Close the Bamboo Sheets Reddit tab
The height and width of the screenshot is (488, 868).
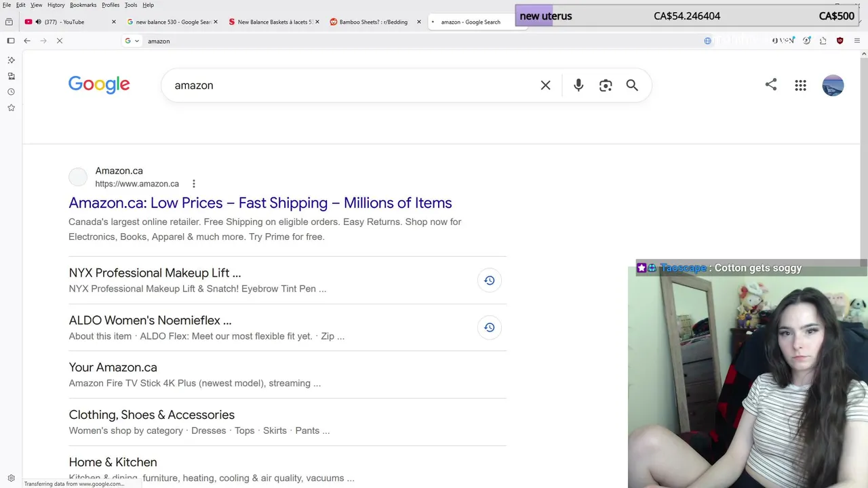tap(418, 22)
